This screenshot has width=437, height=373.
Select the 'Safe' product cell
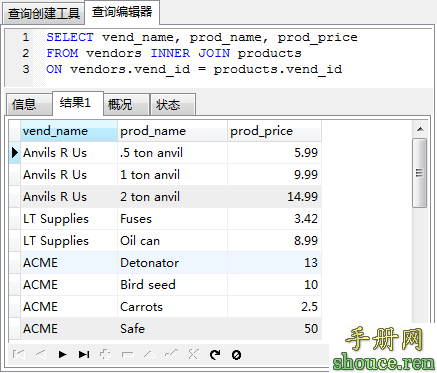(172, 329)
